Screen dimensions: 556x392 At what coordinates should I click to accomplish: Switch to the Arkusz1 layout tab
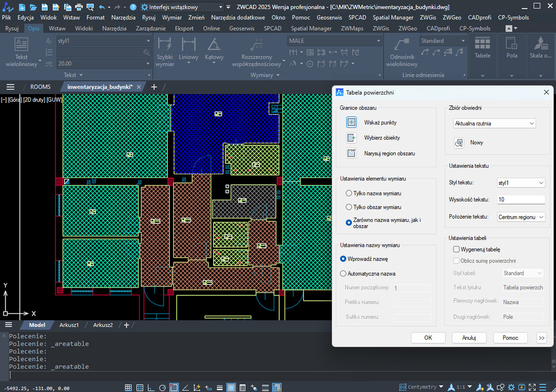pyautogui.click(x=69, y=325)
